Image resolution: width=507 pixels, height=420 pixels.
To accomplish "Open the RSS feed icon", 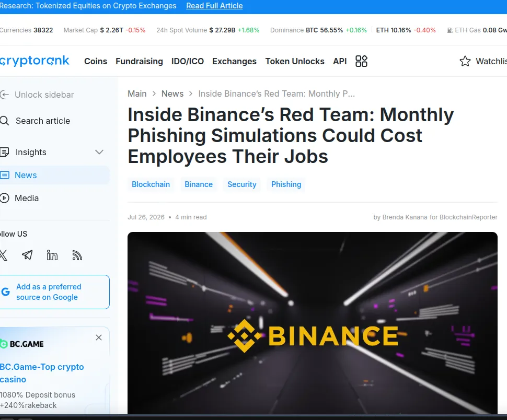I will [77, 255].
